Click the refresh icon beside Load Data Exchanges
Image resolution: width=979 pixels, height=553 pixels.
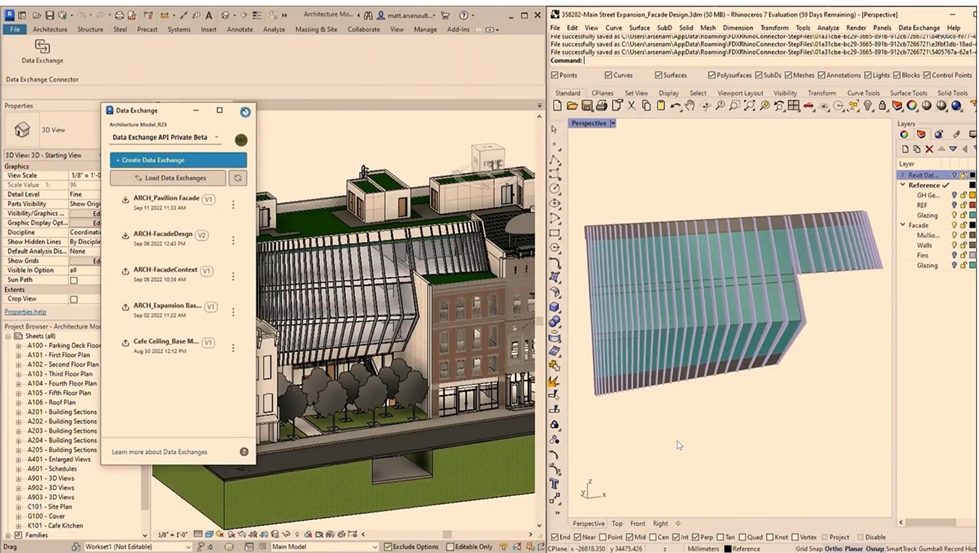237,178
